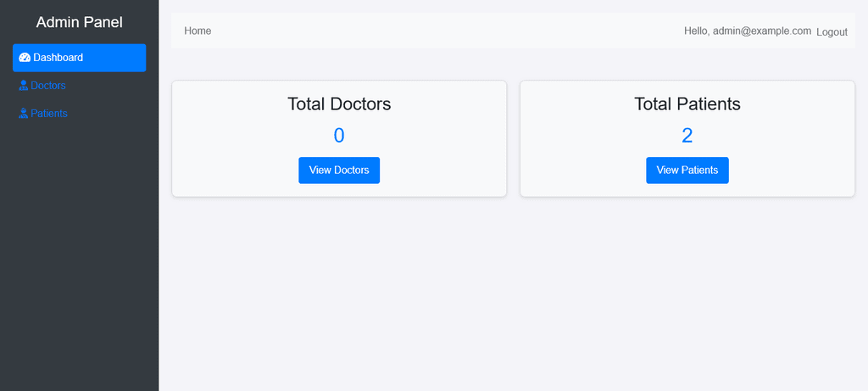Click the Hello, admin@example.com greeting
This screenshot has width=868, height=391.
click(748, 31)
